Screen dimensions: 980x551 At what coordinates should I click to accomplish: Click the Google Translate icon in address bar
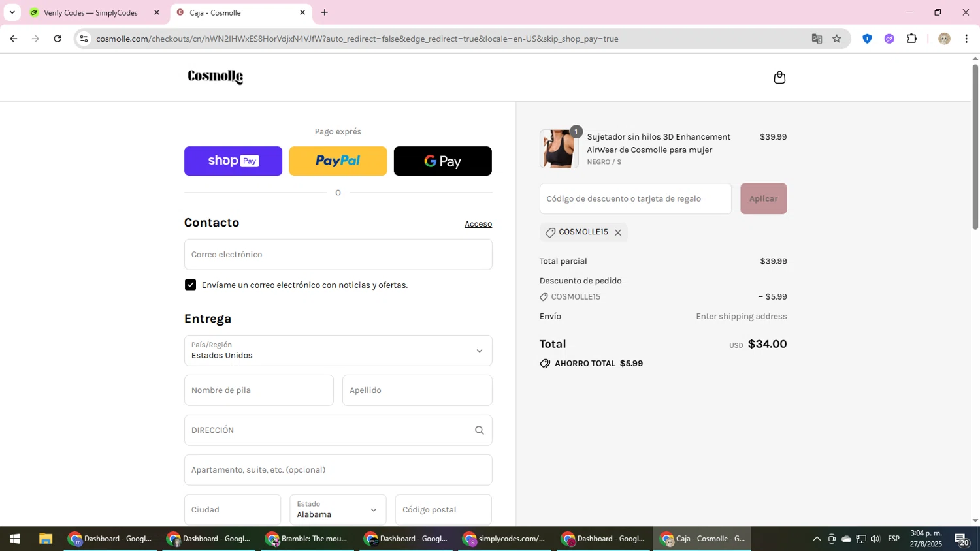click(x=817, y=39)
